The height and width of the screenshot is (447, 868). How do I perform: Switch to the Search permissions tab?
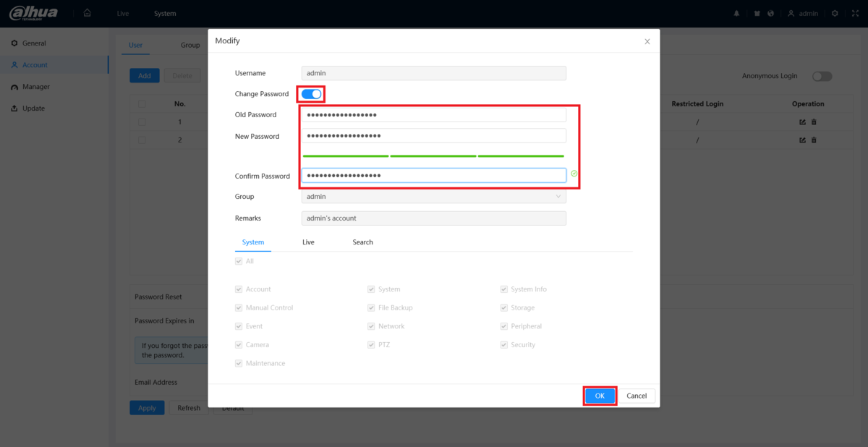[x=362, y=242]
